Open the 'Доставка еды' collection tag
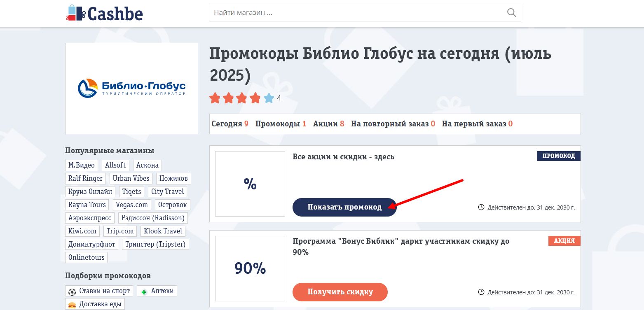This screenshot has height=310, width=644. [95, 304]
